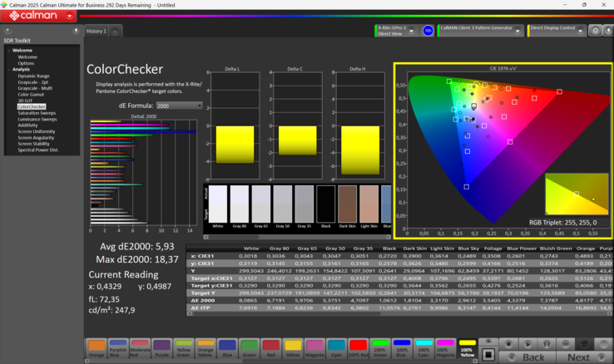
Task: Click the blue meter status circle
Action: (428, 31)
